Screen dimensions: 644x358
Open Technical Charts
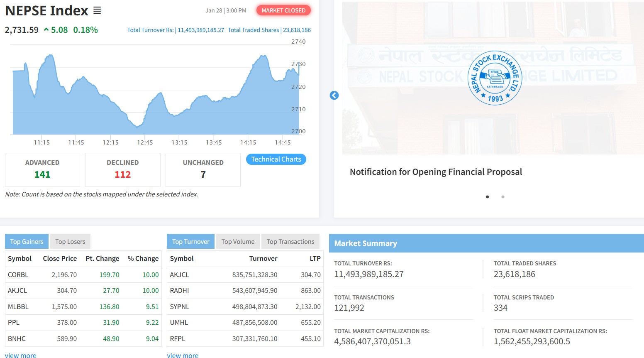276,159
